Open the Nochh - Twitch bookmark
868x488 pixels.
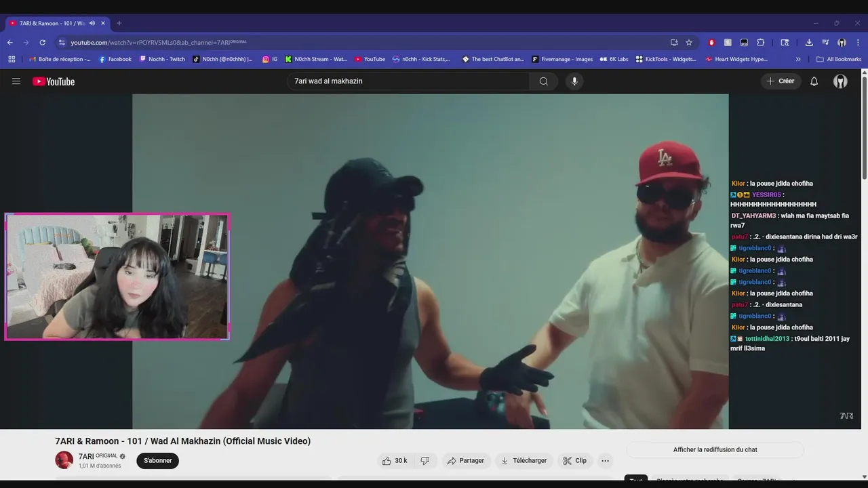click(x=162, y=59)
